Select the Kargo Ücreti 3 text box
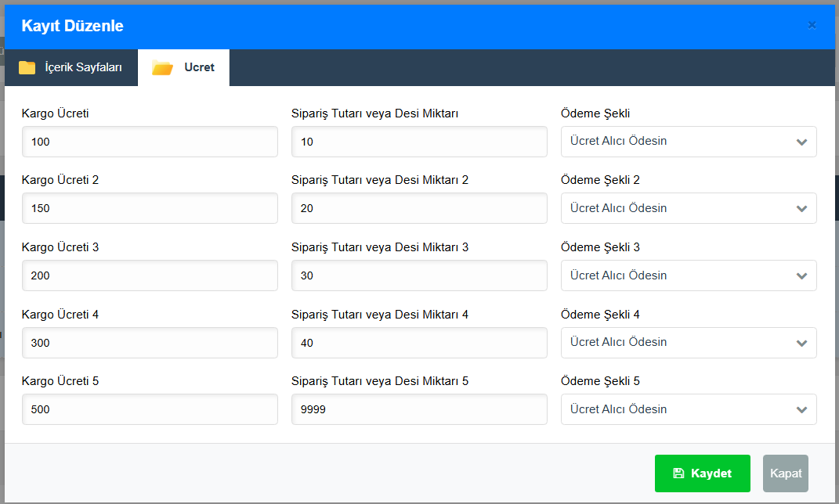The height and width of the screenshot is (504, 839). pos(150,275)
